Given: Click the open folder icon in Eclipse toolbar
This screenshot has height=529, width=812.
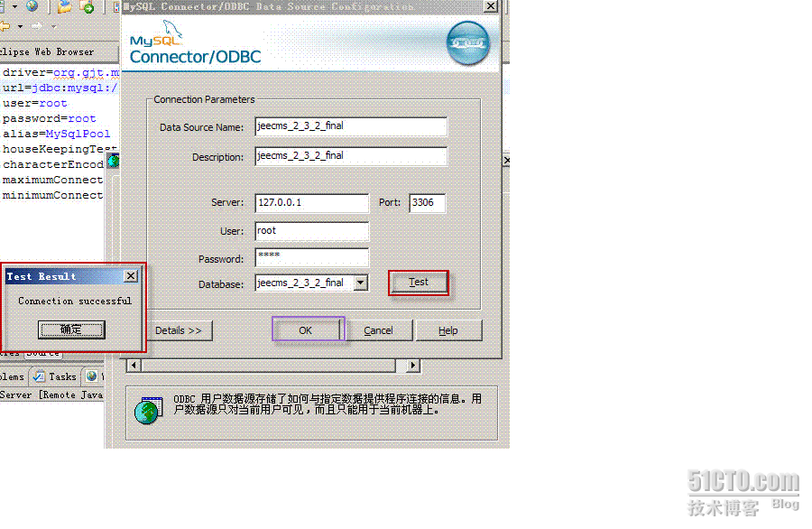Looking at the screenshot, I should pyautogui.click(x=64, y=6).
